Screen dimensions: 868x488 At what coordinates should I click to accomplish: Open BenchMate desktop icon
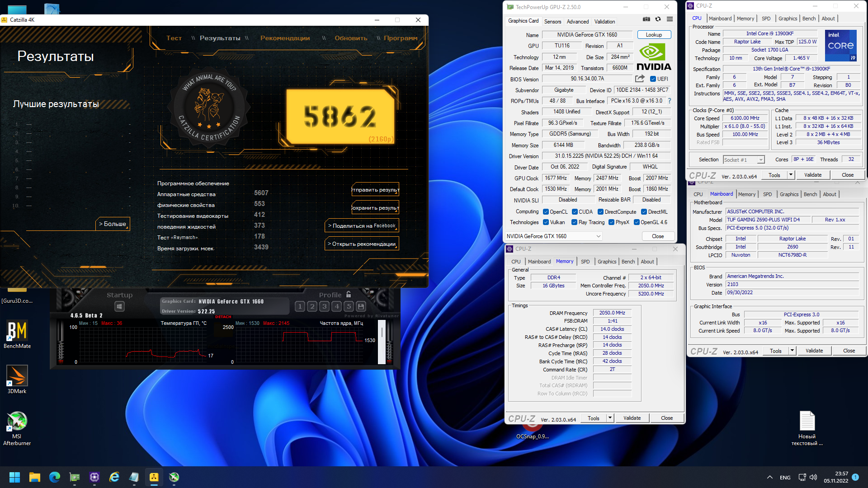click(x=17, y=335)
